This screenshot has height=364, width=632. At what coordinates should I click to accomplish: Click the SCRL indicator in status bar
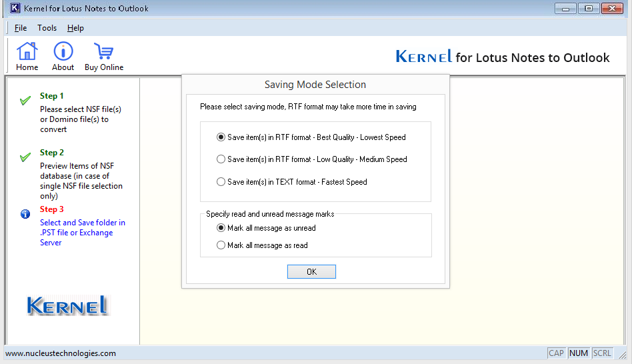602,353
